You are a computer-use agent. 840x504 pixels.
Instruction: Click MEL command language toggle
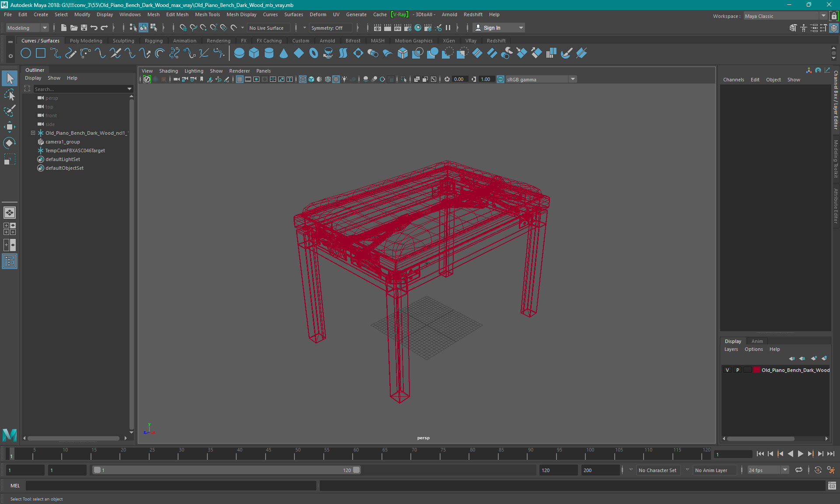click(15, 486)
